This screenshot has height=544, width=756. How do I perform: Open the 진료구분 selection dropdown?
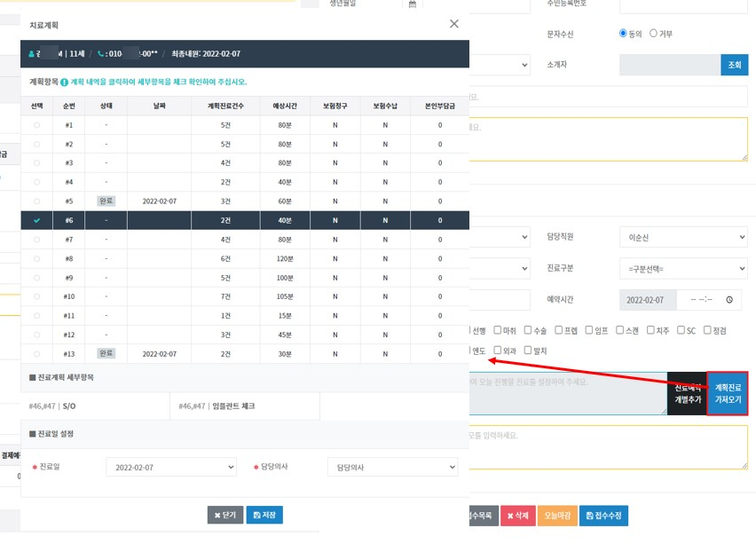682,269
